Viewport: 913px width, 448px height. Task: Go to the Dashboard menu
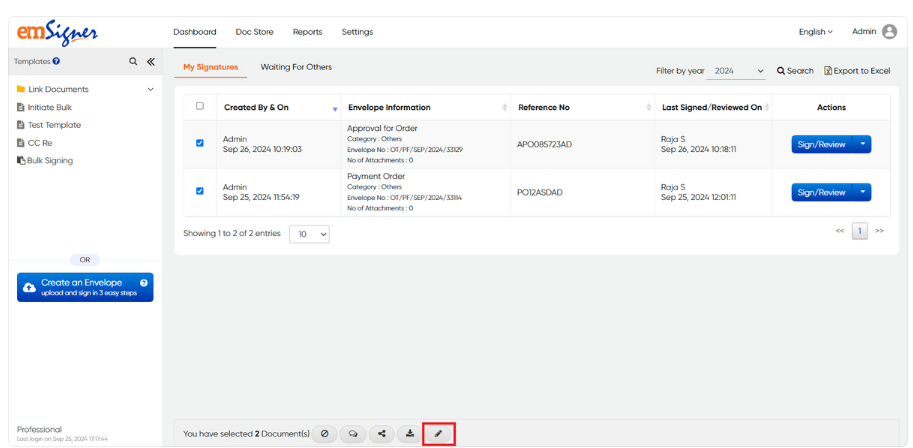[194, 32]
